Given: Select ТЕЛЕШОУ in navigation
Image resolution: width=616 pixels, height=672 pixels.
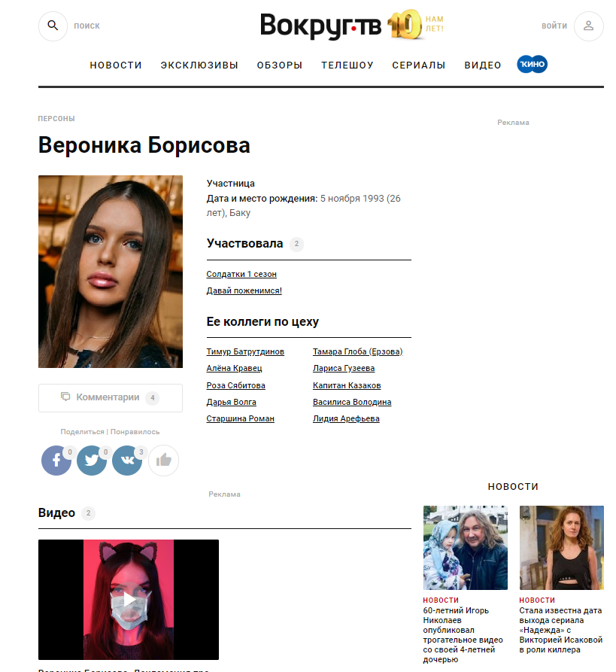Looking at the screenshot, I should pos(347,65).
